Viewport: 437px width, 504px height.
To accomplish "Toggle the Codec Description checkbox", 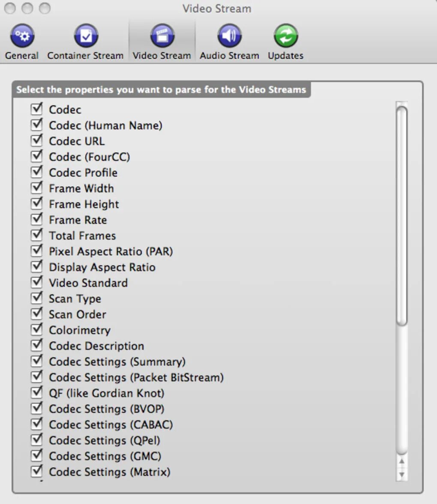I will pos(37,345).
